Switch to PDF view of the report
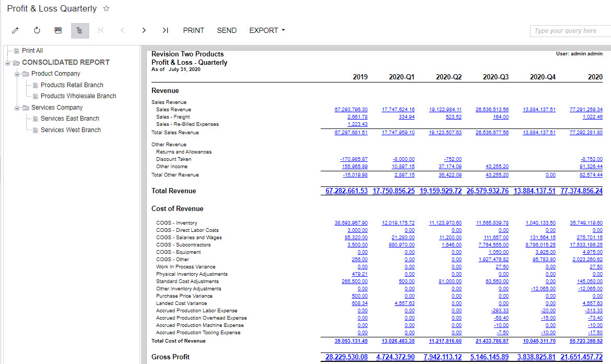Image resolution: width=611 pixels, height=364 pixels. point(58,30)
